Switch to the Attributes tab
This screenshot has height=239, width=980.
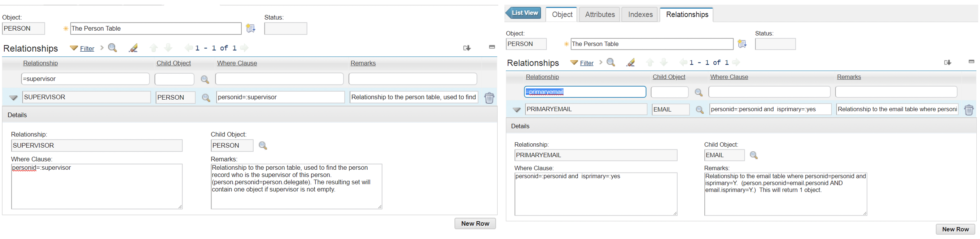(x=600, y=14)
